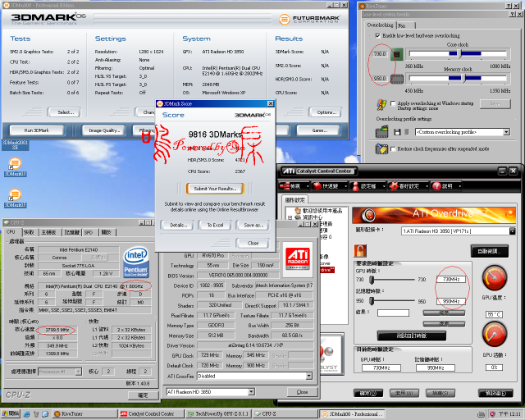
Task: Click the printer icon in the system tray
Action: (482, 414)
